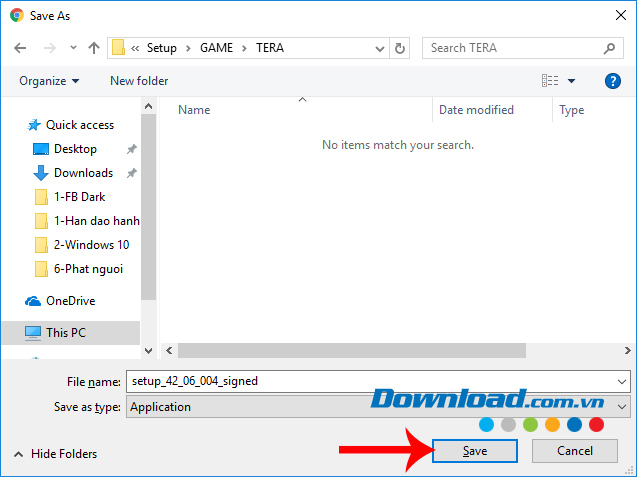Screen dimensions: 637x477
Task: Click the search magnifier icon
Action: pos(609,48)
